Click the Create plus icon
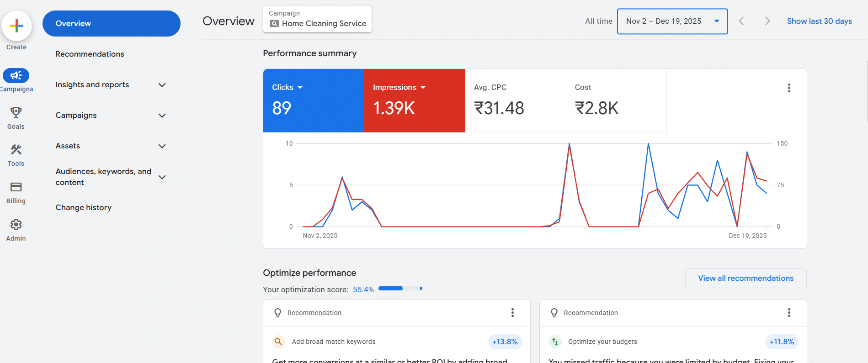Viewport: 868px width, 363px height. pos(16,26)
